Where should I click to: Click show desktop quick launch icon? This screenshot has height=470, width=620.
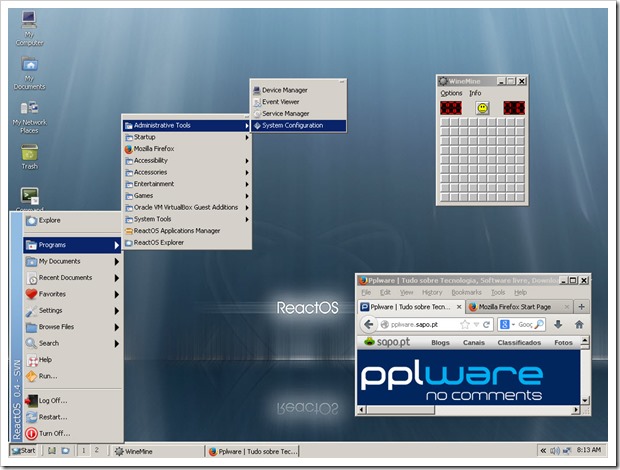click(52, 450)
